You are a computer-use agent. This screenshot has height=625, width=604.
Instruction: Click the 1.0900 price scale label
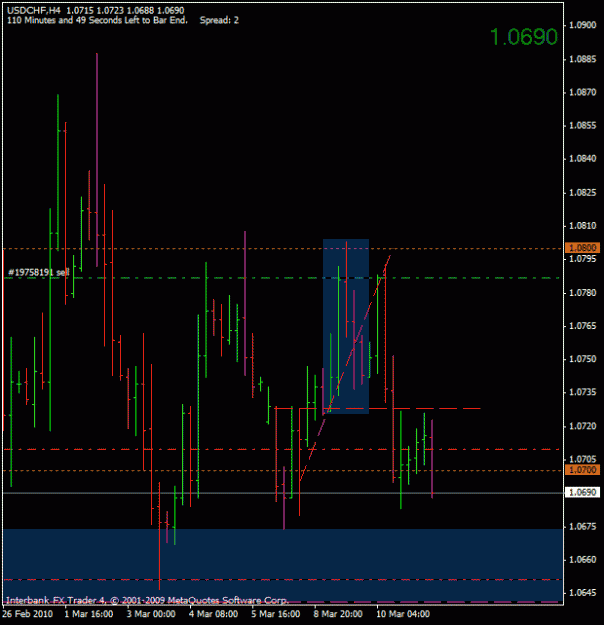(582, 25)
